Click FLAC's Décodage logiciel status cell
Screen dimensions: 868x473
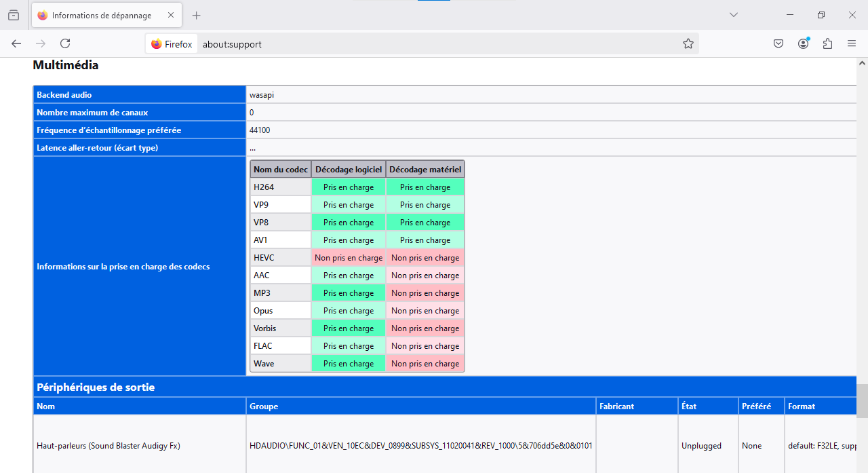pos(349,346)
